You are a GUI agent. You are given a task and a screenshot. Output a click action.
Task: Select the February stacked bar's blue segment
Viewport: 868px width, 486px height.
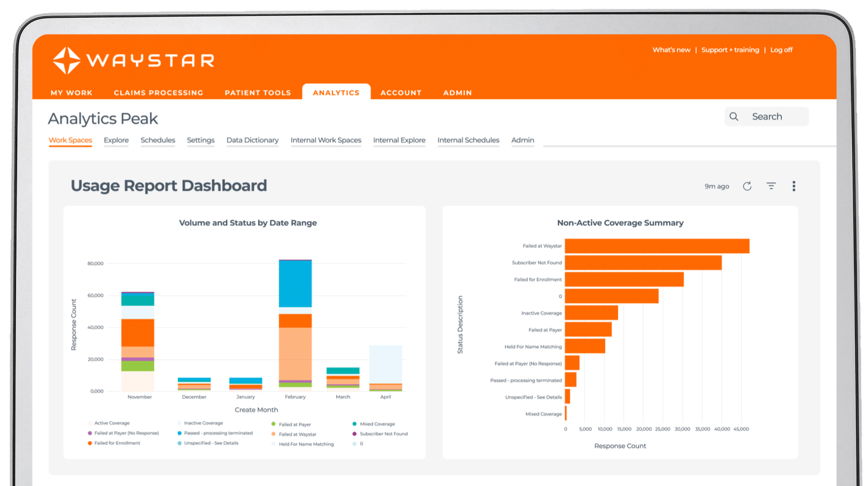(x=295, y=285)
